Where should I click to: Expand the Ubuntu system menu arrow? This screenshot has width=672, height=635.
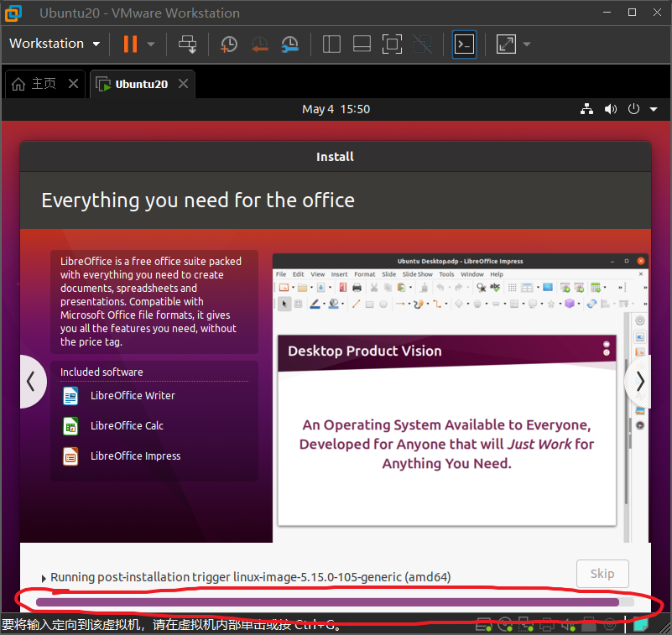tap(654, 109)
